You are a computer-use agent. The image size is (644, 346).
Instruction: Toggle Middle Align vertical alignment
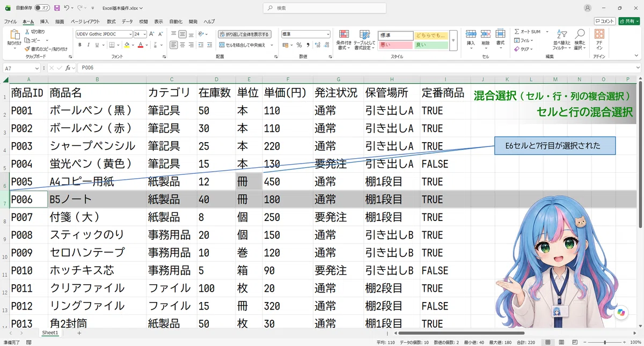tap(183, 34)
